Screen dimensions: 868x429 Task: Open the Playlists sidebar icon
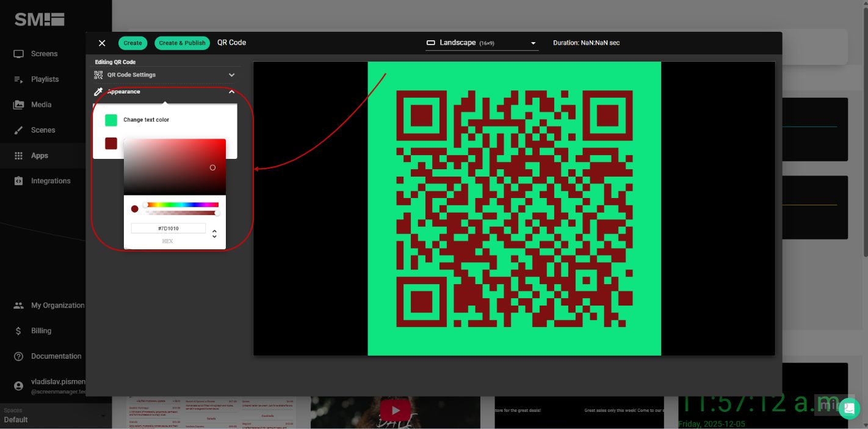[x=19, y=79]
